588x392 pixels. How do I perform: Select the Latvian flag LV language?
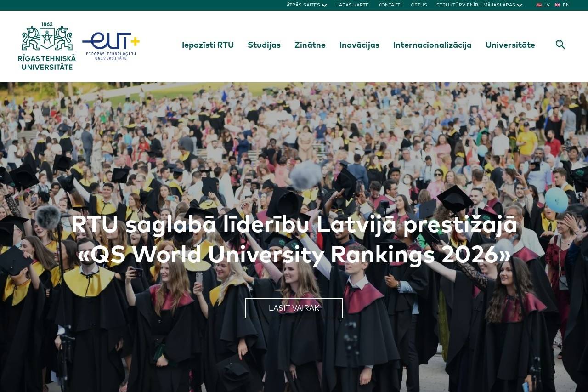[543, 5]
